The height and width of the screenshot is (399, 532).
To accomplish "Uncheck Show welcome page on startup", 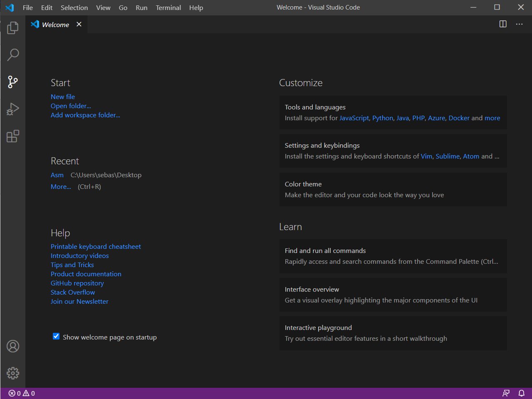I will pos(56,336).
